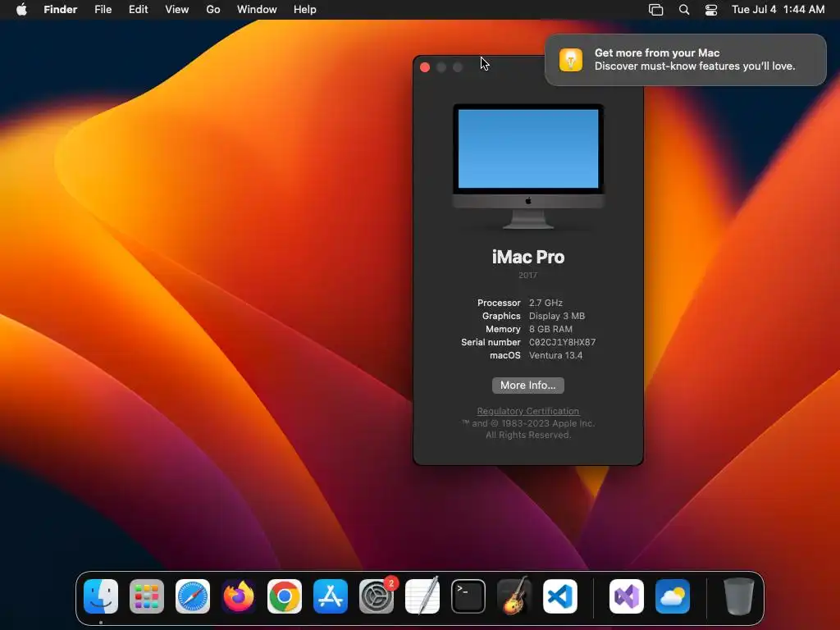Image resolution: width=840 pixels, height=630 pixels.
Task: Open GarageBand guitar icon in Dock
Action: (514, 596)
